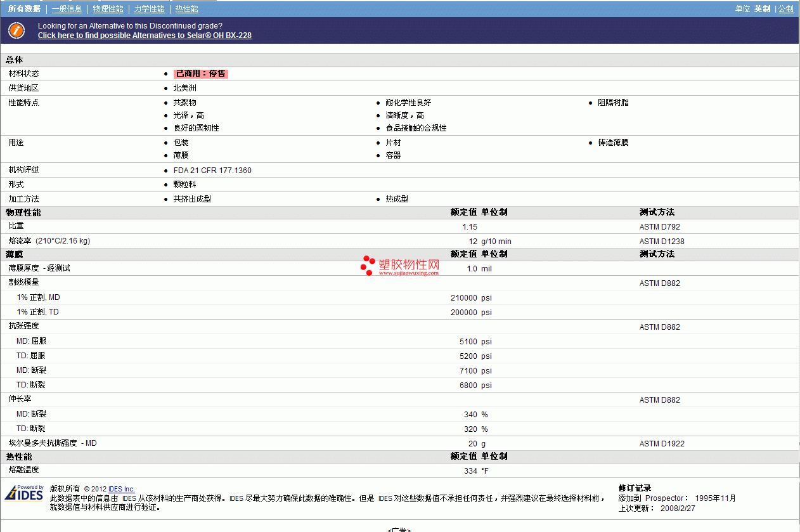Open the 热性能 tab
800x532 pixels.
(186, 9)
